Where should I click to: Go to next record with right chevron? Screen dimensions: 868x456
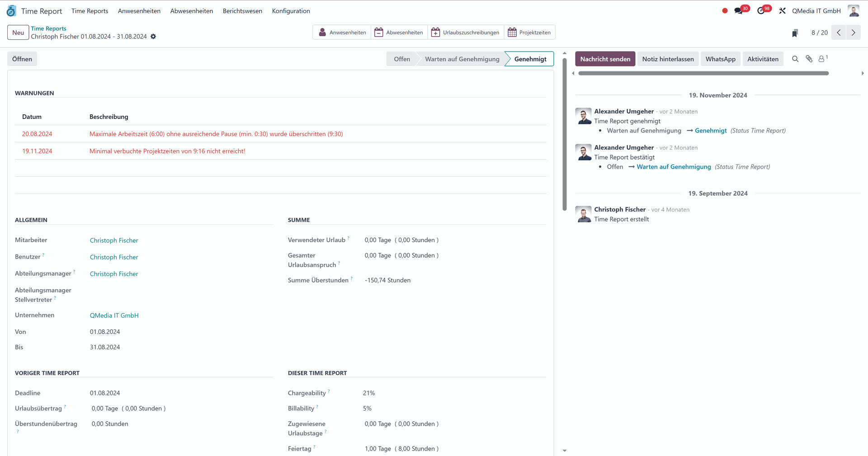click(x=853, y=33)
